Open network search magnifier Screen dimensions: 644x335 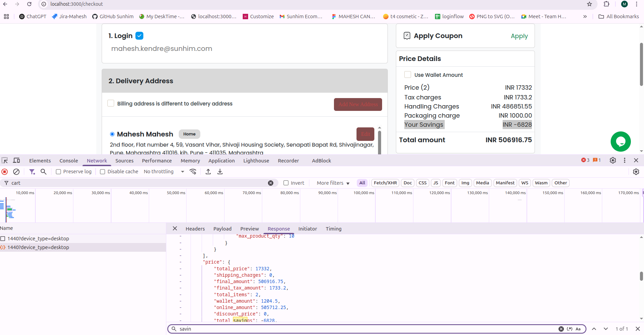coord(43,172)
